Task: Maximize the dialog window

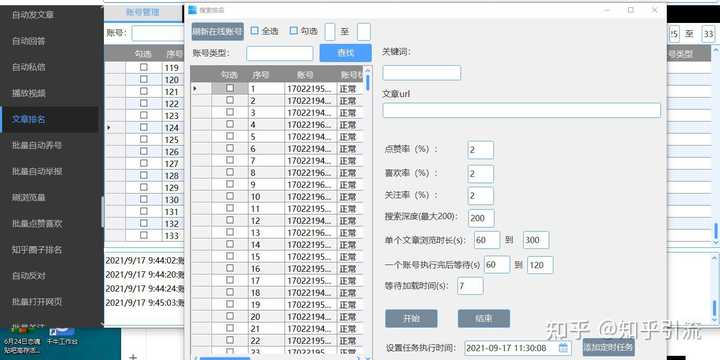Action: pyautogui.click(x=631, y=10)
